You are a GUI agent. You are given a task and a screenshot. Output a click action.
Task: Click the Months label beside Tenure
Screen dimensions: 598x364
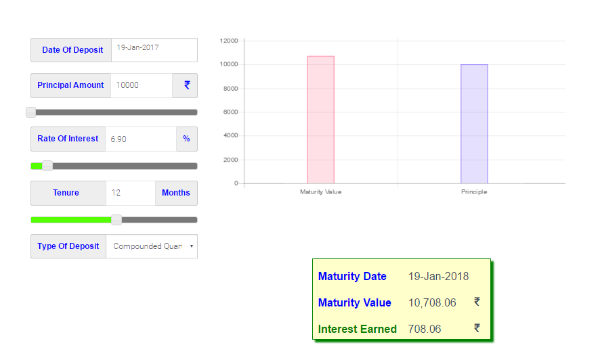[176, 193]
